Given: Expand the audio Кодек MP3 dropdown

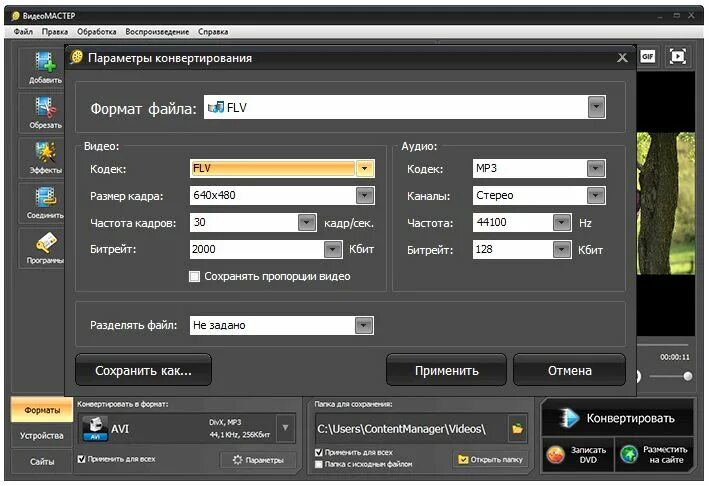Looking at the screenshot, I should [596, 169].
